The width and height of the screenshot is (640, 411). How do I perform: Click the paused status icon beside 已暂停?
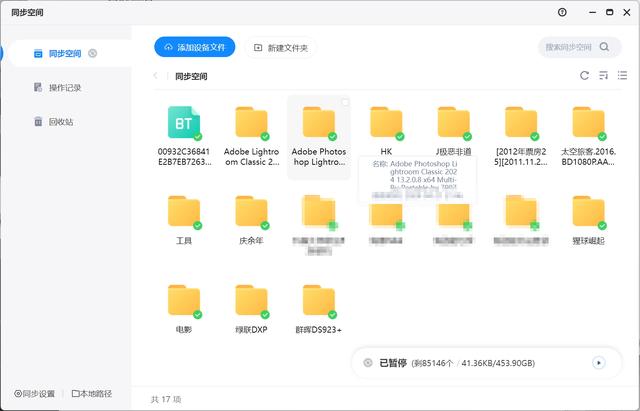click(x=368, y=362)
